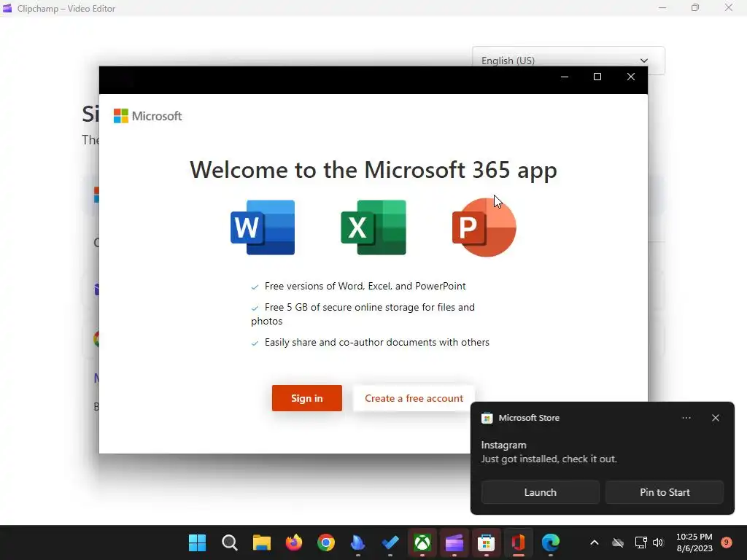Open File Explorer from the taskbar
The image size is (747, 560).
262,542
